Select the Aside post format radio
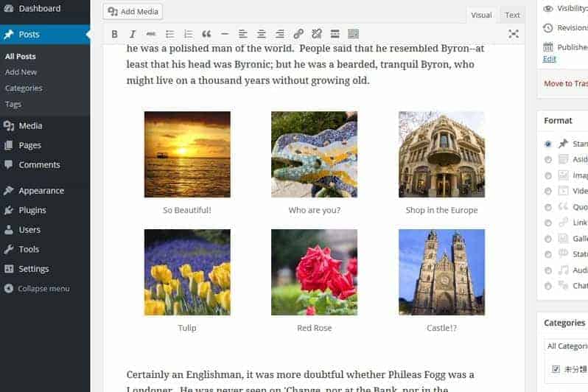 pyautogui.click(x=548, y=159)
